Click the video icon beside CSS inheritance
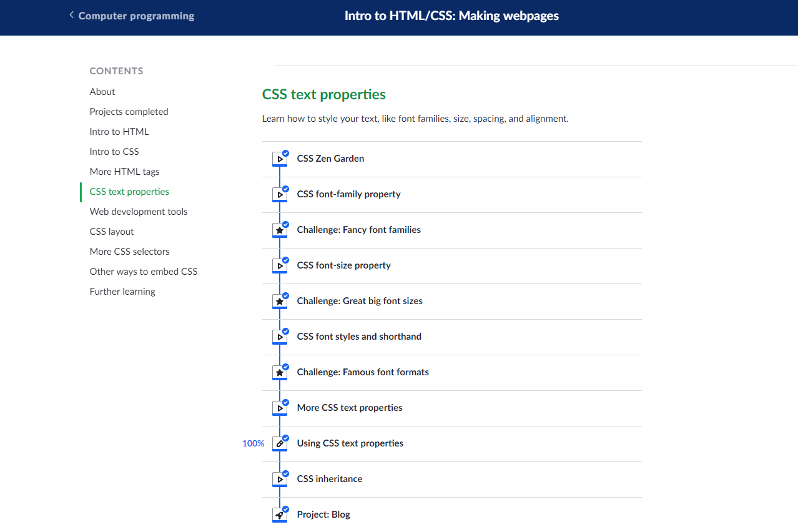The image size is (798, 532). (x=280, y=480)
